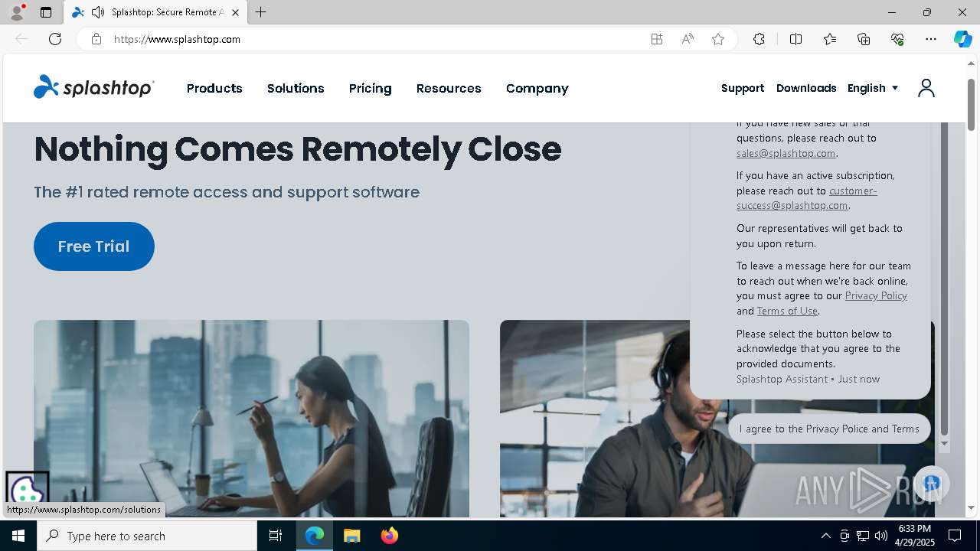
Task: Open Products menu
Action: click(214, 88)
